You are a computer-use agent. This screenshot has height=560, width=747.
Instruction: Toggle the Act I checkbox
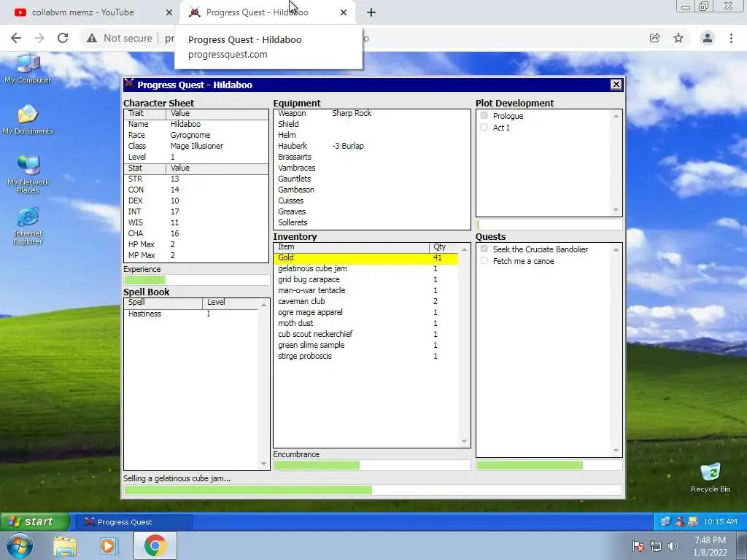(484, 127)
